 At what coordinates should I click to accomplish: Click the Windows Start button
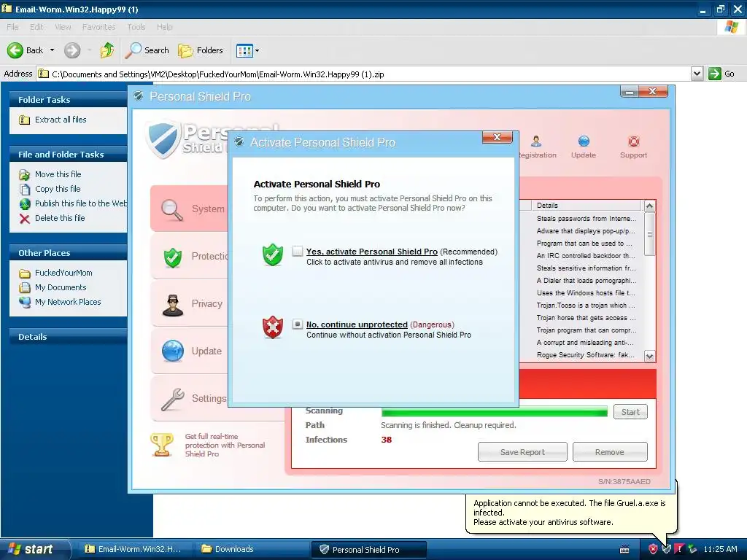click(x=34, y=549)
